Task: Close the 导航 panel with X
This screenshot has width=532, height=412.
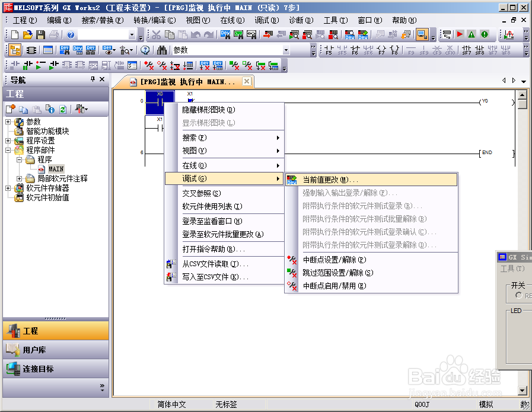Action: point(102,79)
